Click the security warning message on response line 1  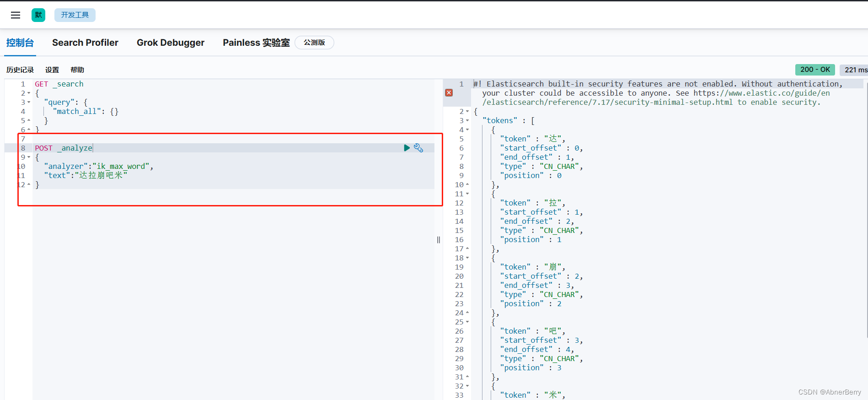(x=658, y=93)
